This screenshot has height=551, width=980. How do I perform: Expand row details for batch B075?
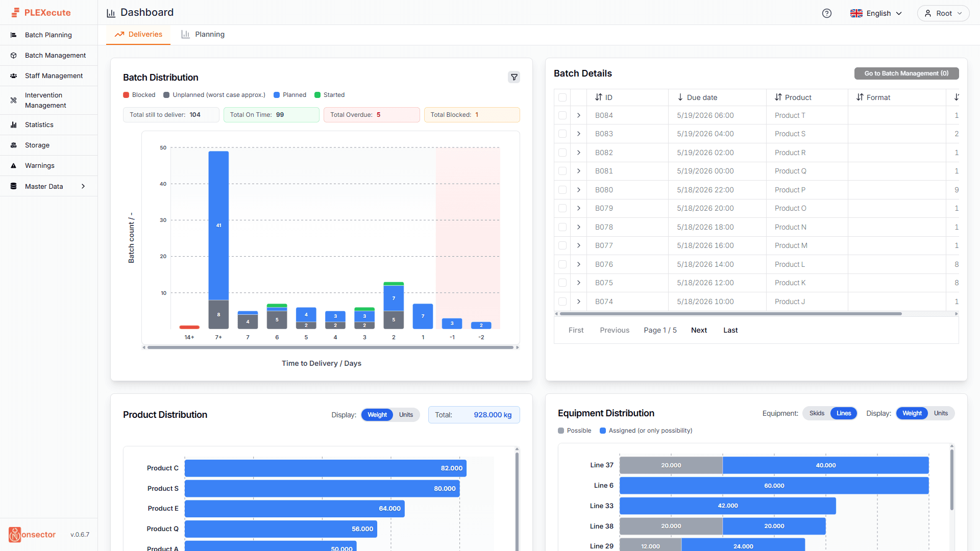579,283
